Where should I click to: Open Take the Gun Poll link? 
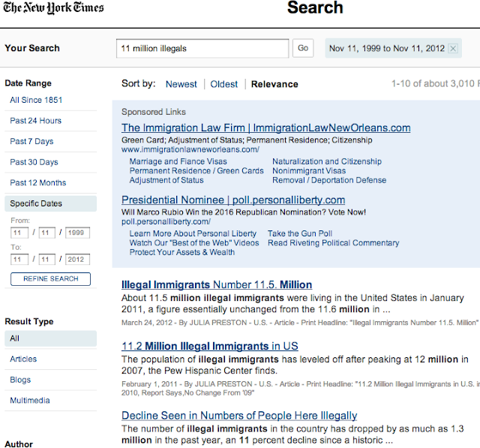point(300,233)
